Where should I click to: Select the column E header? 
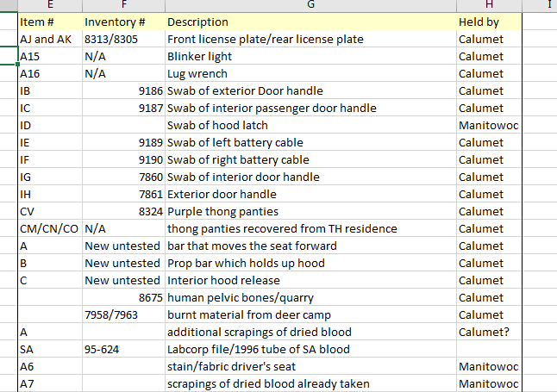pos(49,5)
